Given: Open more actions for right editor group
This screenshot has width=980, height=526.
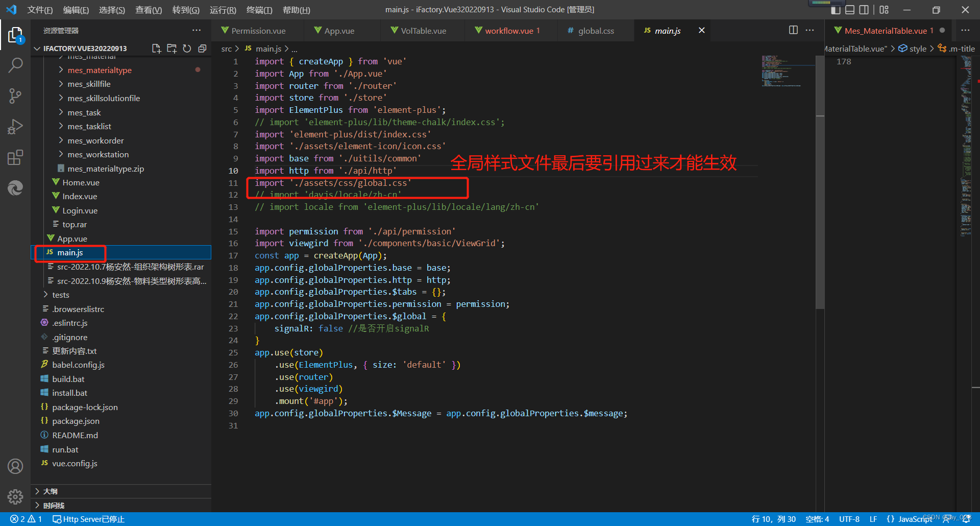Looking at the screenshot, I should coord(965,30).
